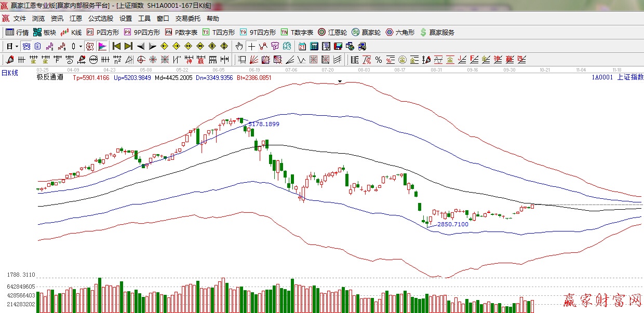Click the calculator icon in toolbar
This screenshot has height=313, width=644.
(x=314, y=46)
